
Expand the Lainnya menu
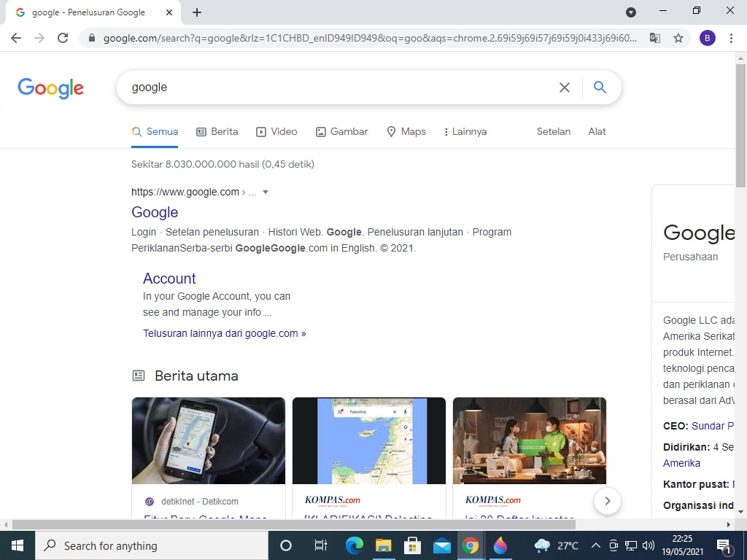click(x=465, y=132)
